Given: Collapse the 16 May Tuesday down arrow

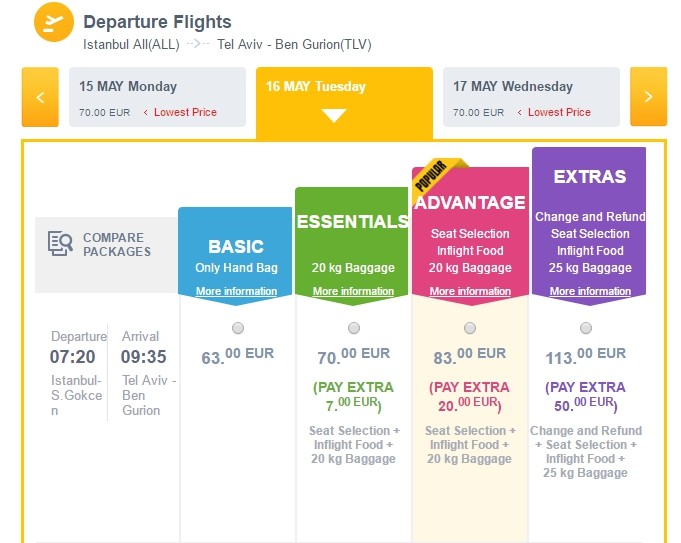Looking at the screenshot, I should pyautogui.click(x=334, y=115).
